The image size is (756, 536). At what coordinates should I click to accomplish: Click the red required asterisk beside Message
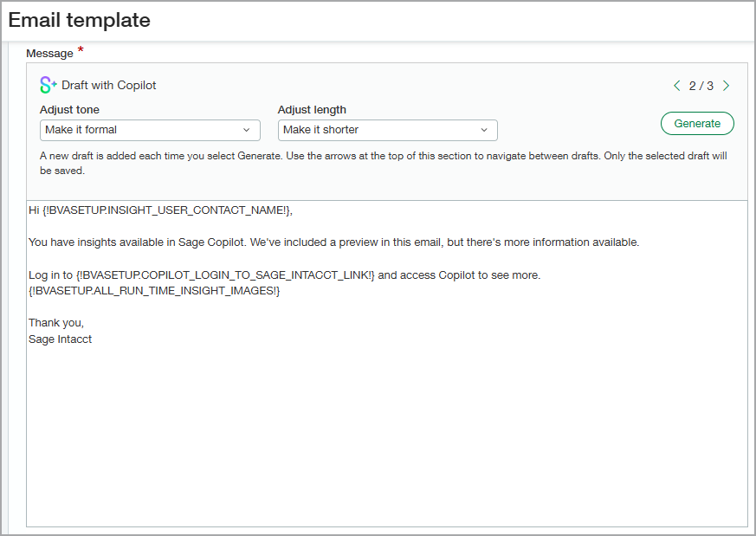(81, 49)
